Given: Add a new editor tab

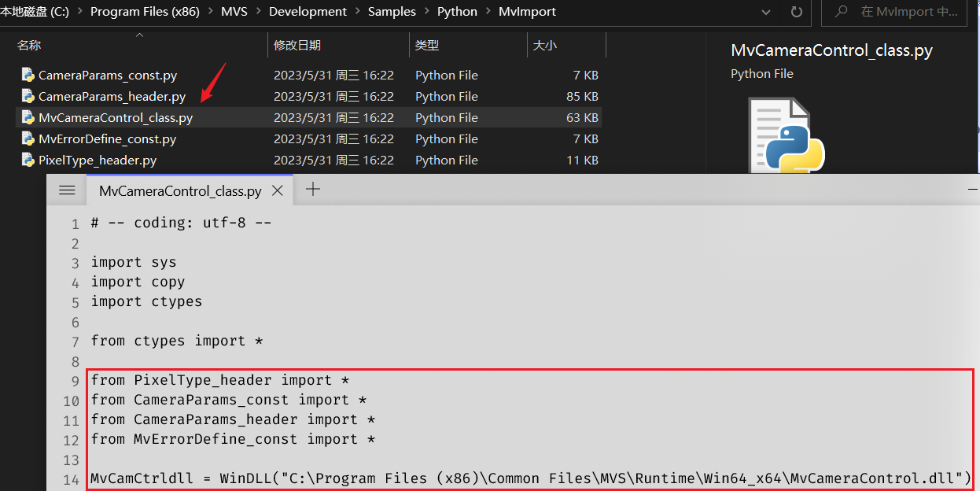Looking at the screenshot, I should pos(313,190).
